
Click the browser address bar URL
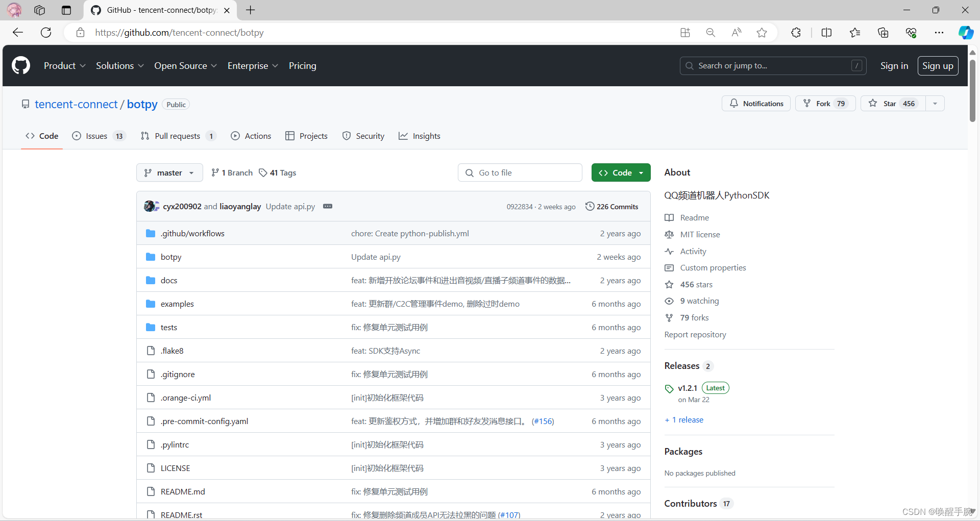click(179, 33)
